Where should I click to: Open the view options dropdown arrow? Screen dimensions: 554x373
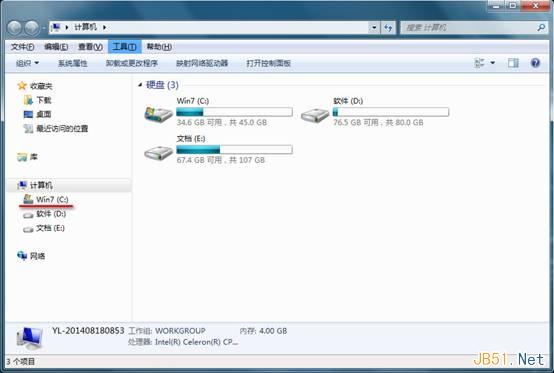pyautogui.click(x=493, y=63)
